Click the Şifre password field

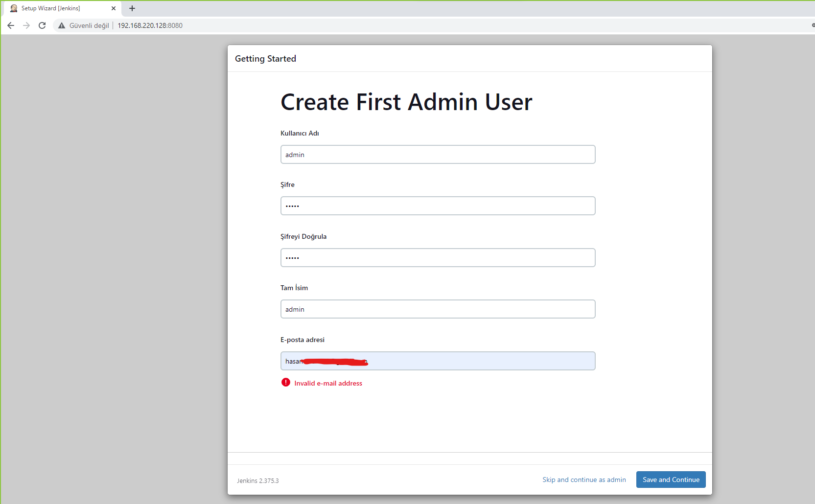[438, 206]
